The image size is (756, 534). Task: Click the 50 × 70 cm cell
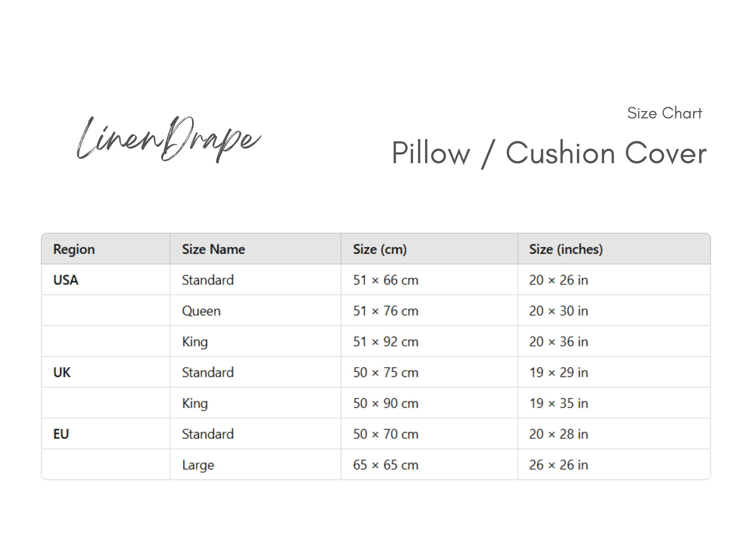point(429,434)
